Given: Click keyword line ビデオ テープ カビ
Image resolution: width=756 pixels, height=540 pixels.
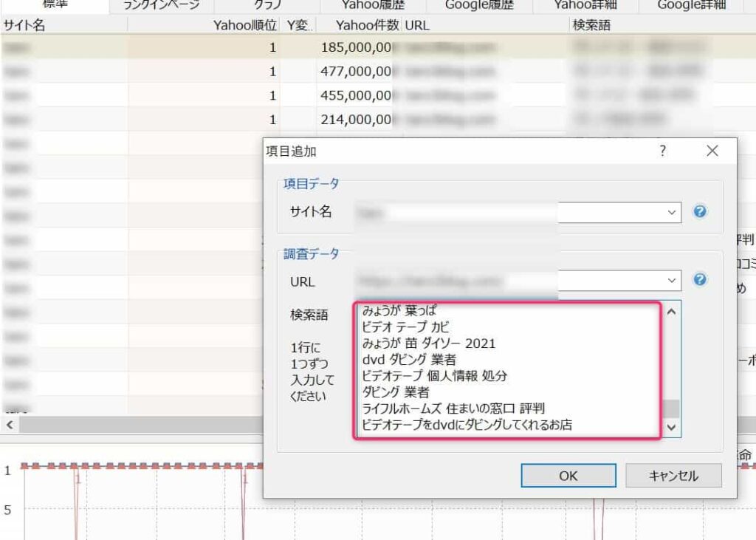Looking at the screenshot, I should pos(405,327).
